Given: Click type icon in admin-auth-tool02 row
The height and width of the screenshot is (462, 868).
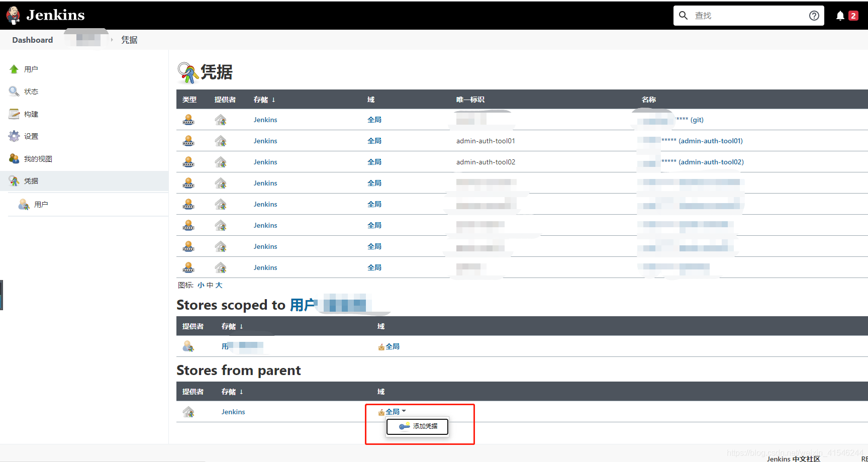Looking at the screenshot, I should point(188,162).
